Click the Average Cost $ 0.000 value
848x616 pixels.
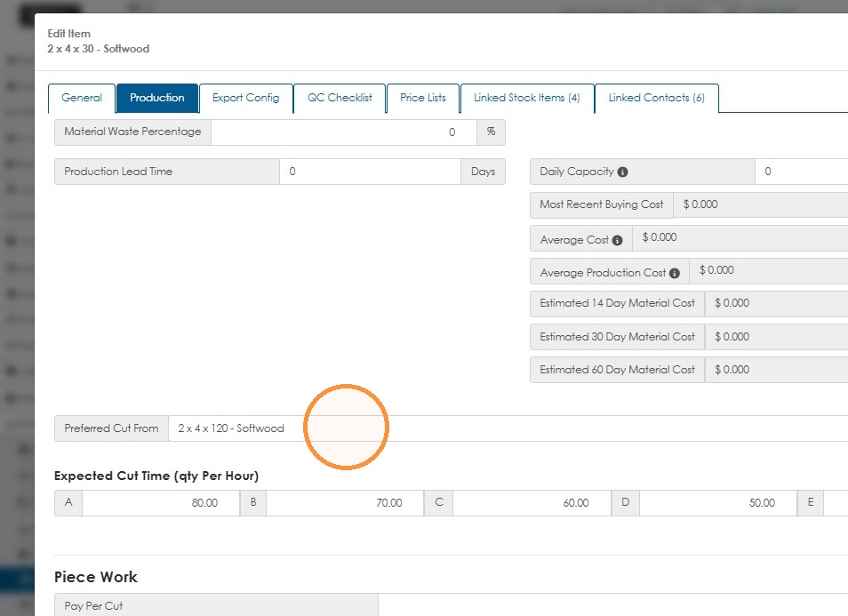pyautogui.click(x=740, y=237)
